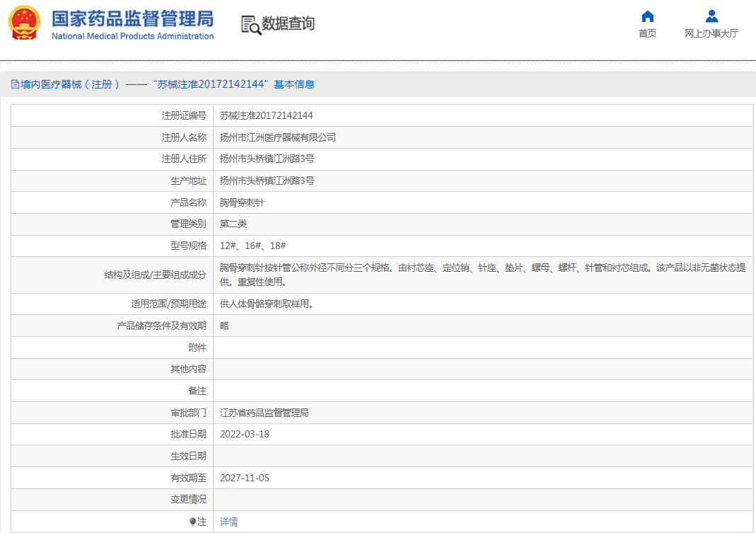Select the structure description paragraph

(x=482, y=275)
